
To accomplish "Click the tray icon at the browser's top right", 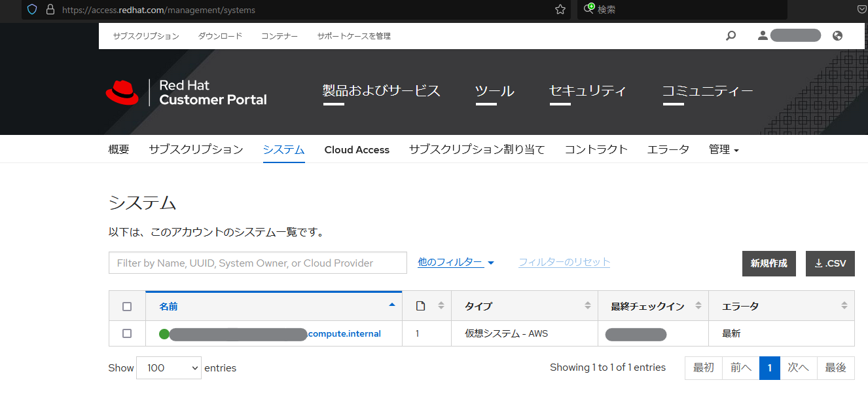I will coord(861,10).
